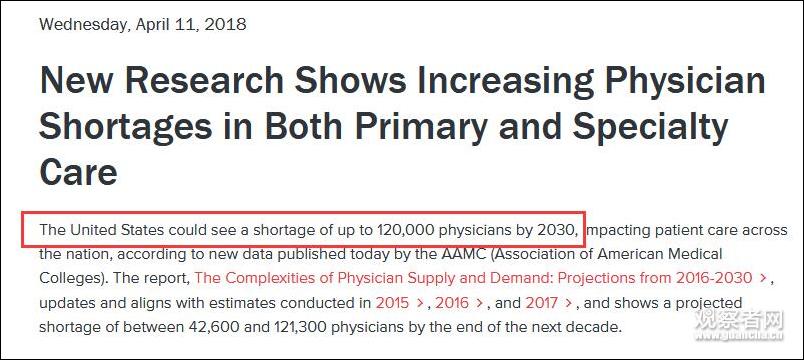Image resolution: width=804 pixels, height=360 pixels.
Task: Click the chevron icon next to 2017
Action: pyautogui.click(x=569, y=303)
